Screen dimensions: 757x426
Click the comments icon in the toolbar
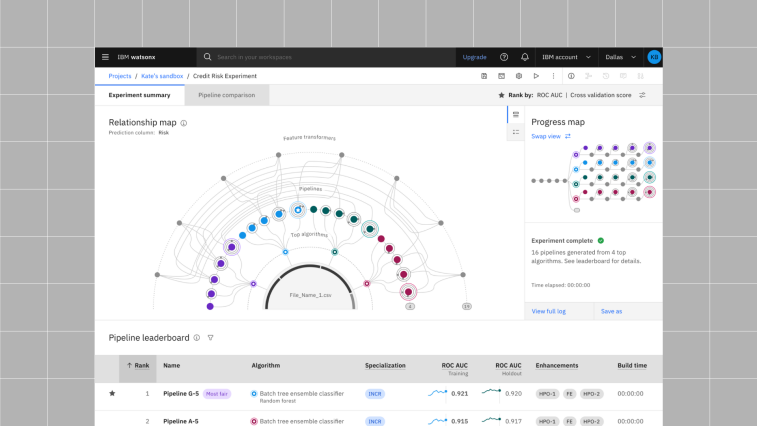point(623,76)
